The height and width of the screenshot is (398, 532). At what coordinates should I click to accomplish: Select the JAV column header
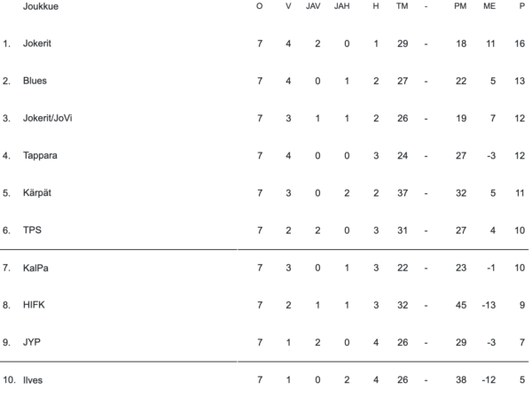[313, 6]
